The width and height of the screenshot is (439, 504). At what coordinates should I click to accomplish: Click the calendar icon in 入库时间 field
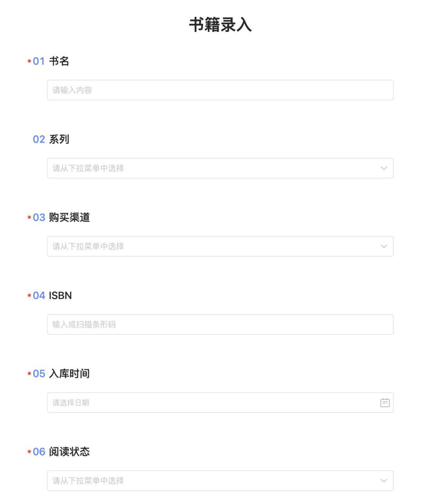[x=385, y=402]
